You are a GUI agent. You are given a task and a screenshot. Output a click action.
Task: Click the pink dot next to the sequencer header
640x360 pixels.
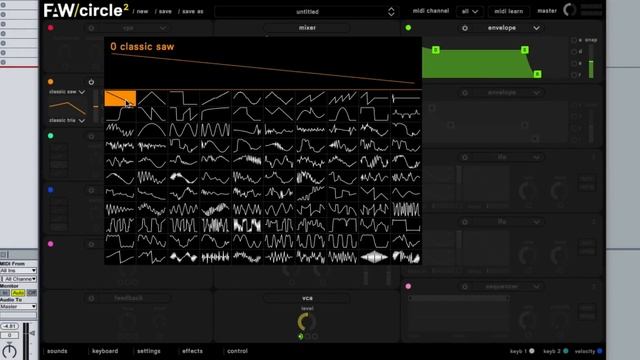tap(408, 286)
